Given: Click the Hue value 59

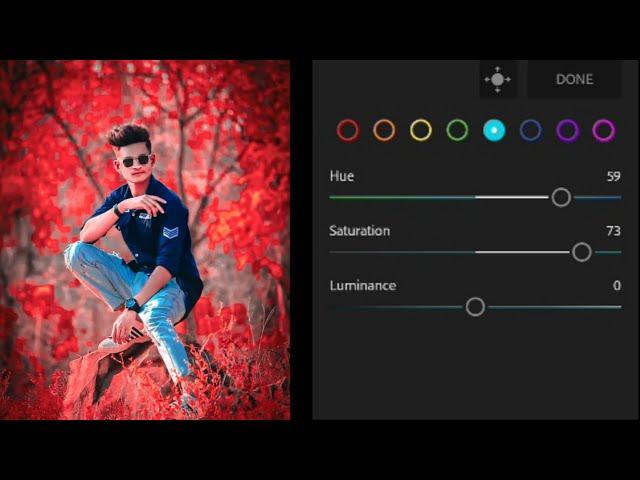Looking at the screenshot, I should 613,176.
